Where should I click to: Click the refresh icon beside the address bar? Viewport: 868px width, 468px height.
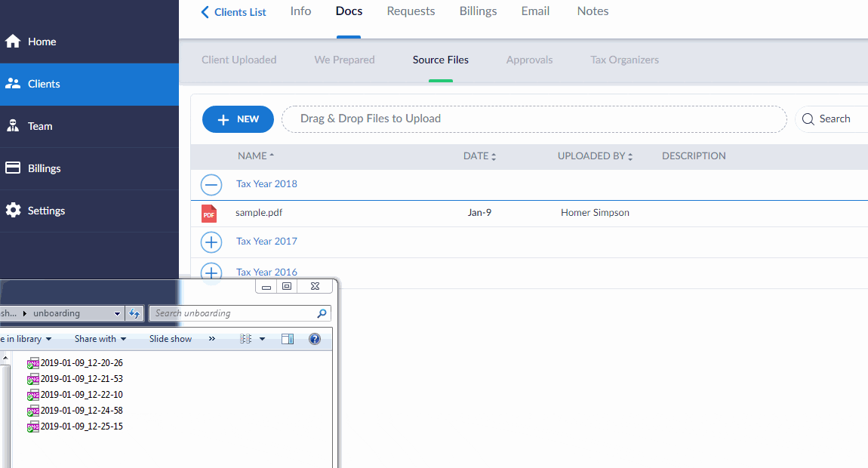tap(134, 313)
